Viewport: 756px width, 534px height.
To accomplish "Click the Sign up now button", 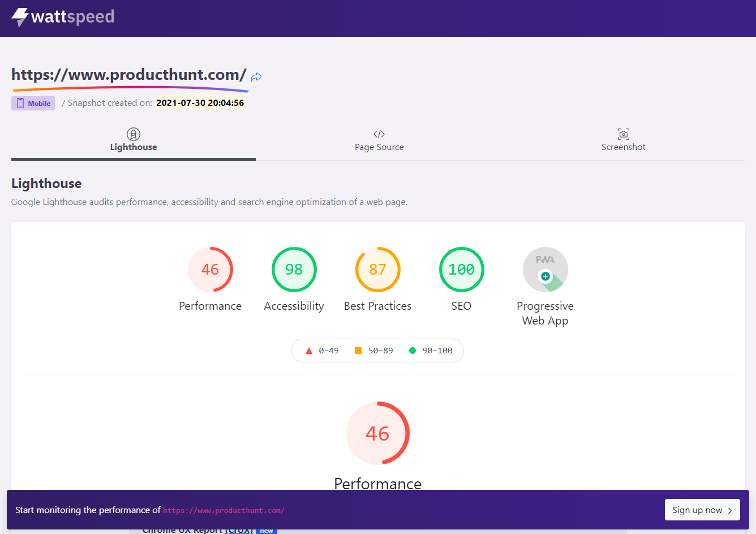I will (x=702, y=510).
